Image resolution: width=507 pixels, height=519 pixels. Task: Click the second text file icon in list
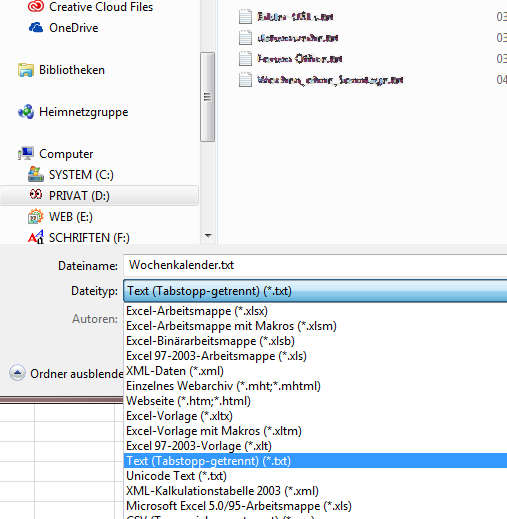(245, 37)
